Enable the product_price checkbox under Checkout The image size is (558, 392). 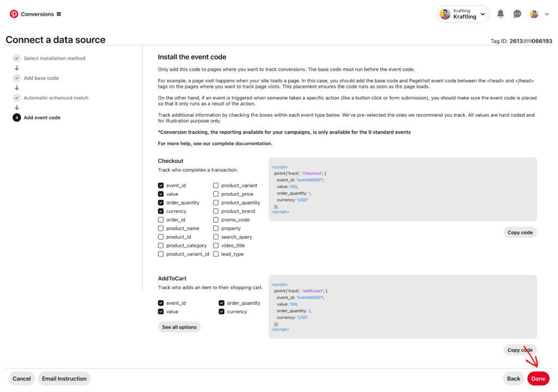click(216, 194)
